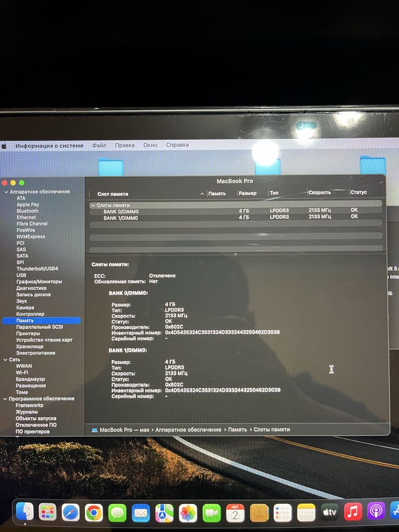Select Диагностика in the sidebar
This screenshot has width=399, height=532.
(31, 288)
